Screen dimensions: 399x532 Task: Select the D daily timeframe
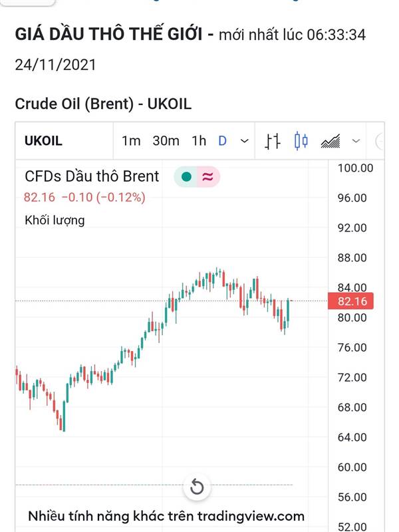pyautogui.click(x=223, y=141)
